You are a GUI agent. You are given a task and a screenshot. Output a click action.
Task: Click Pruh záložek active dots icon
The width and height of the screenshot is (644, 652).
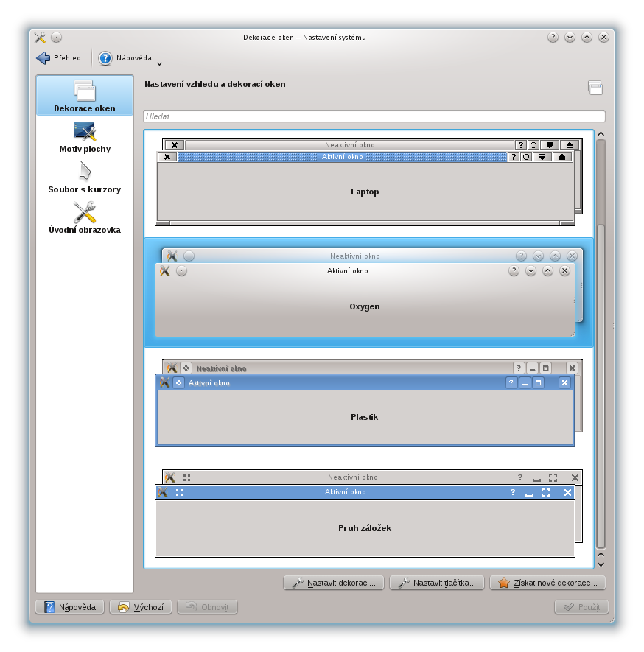(x=179, y=493)
